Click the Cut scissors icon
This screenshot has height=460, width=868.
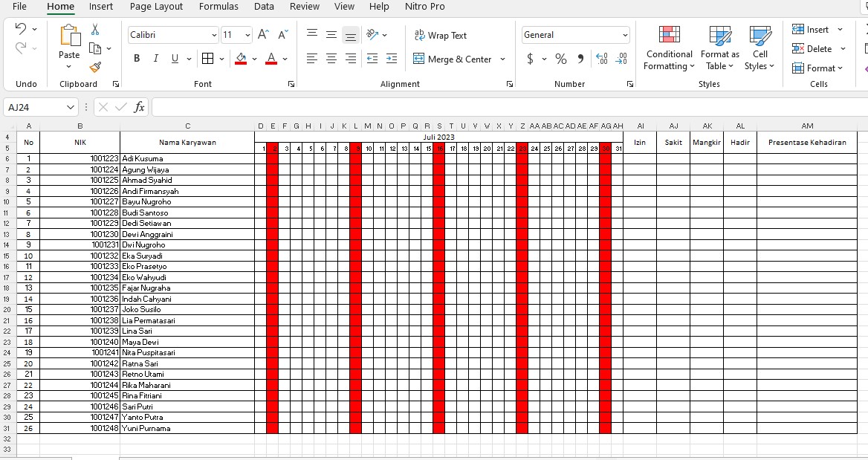(95, 29)
